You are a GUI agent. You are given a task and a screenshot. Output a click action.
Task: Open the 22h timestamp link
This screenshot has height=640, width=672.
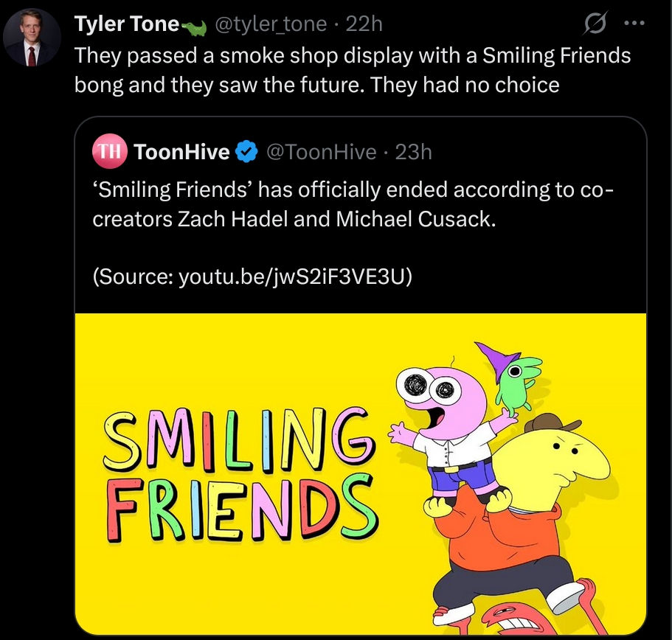[364, 24]
